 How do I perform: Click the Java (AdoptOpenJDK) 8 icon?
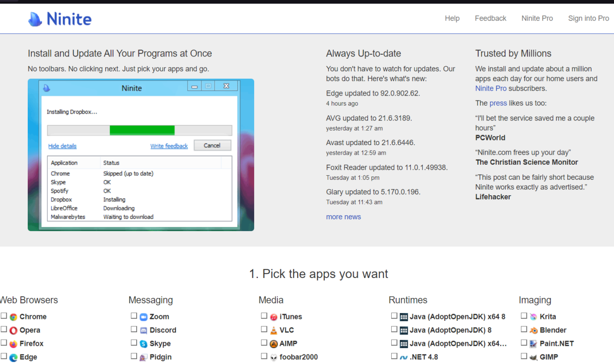[404, 330]
